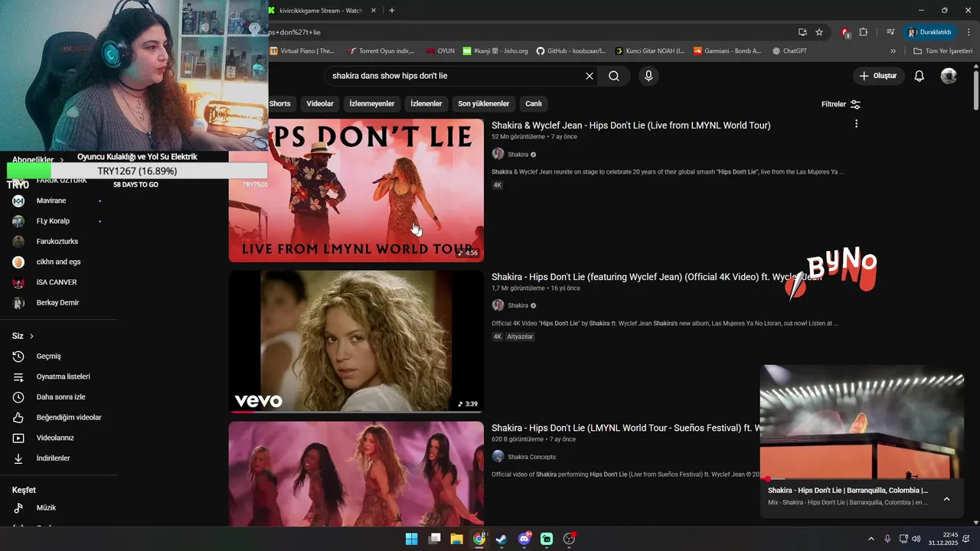980x551 pixels.
Task: Open the #kanji Jisho.org bookmark
Action: tap(495, 51)
